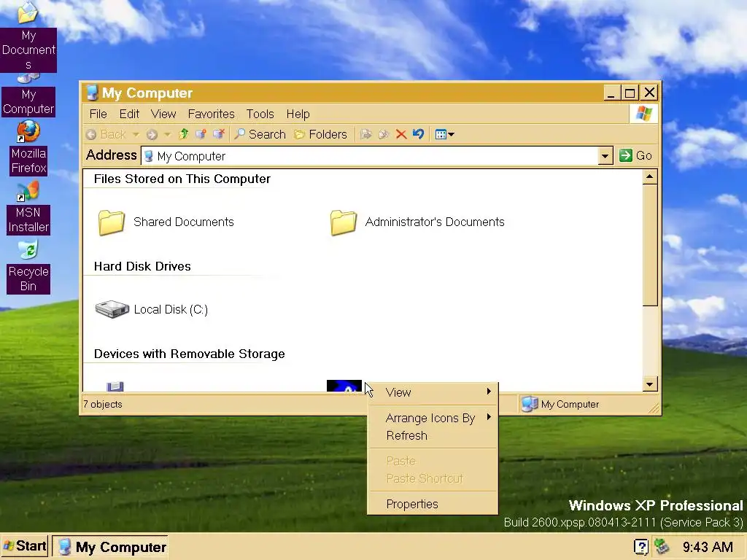
Task: Open the Help menu
Action: [x=298, y=114]
